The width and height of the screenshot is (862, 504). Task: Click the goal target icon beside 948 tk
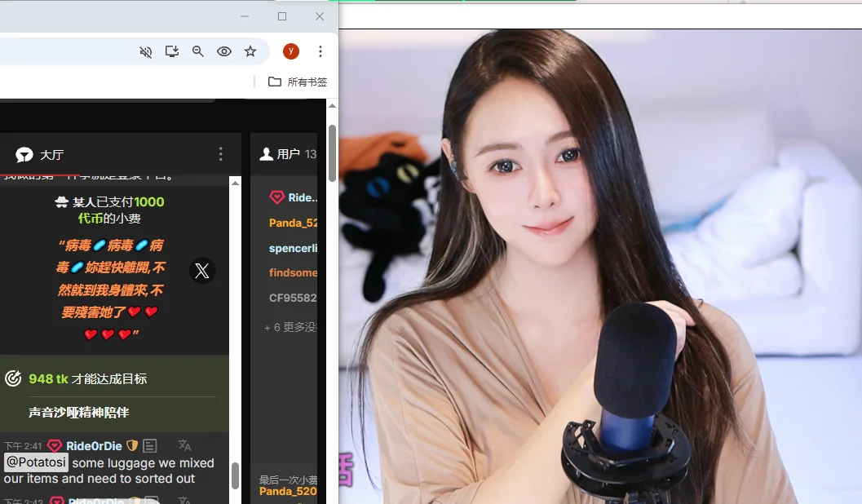tap(13, 378)
